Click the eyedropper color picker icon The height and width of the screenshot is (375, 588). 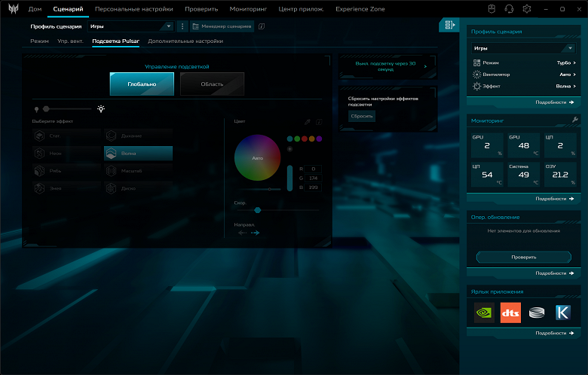[307, 121]
